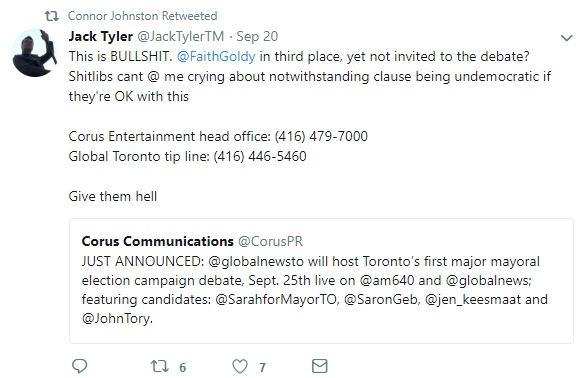
Task: Click Connor Johnston Retweeted label
Action: (x=143, y=16)
